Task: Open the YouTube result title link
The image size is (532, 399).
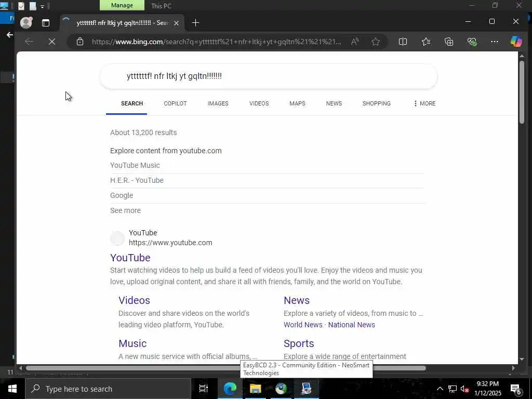Action: click(130, 258)
